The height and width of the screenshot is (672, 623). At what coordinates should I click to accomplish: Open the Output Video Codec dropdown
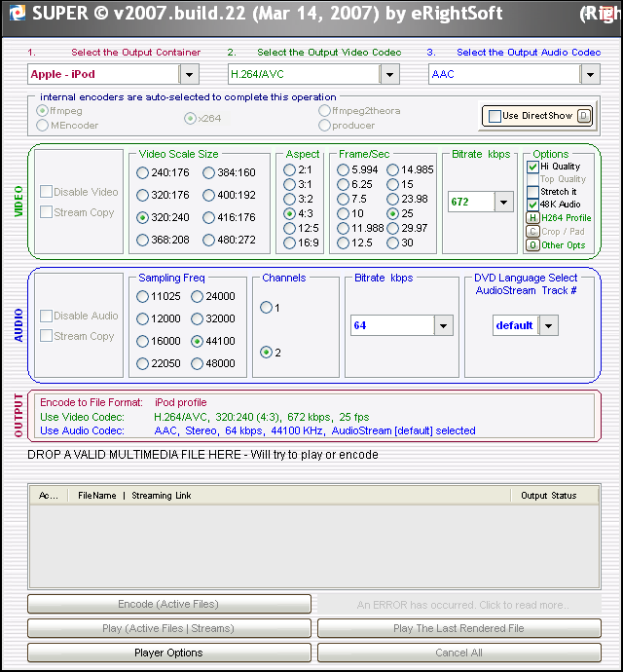point(389,75)
